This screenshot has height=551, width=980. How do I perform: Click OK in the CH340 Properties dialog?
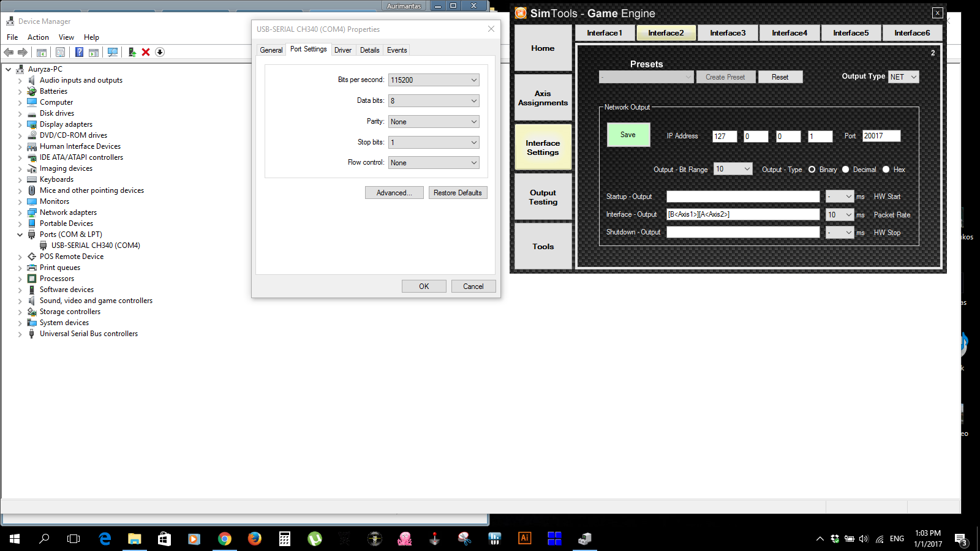click(x=424, y=287)
